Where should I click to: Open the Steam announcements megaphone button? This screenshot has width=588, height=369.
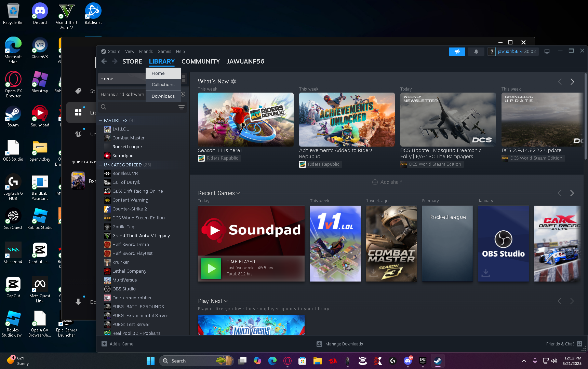457,52
